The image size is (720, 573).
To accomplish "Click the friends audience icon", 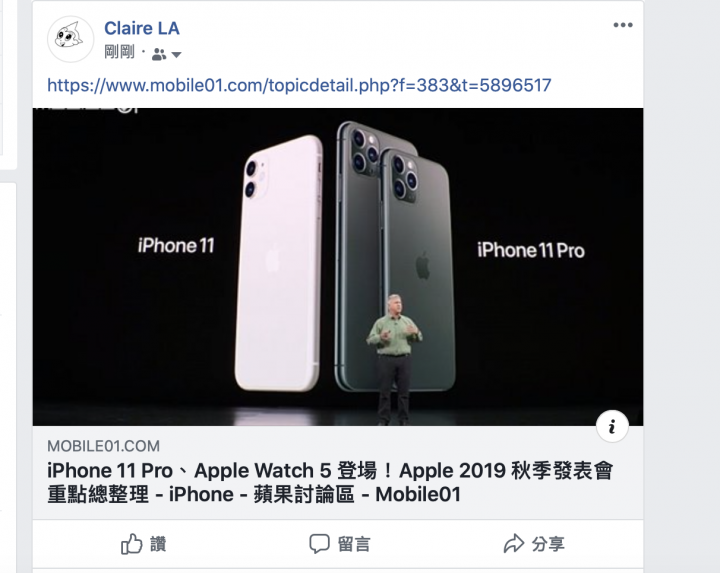I will click(x=158, y=54).
